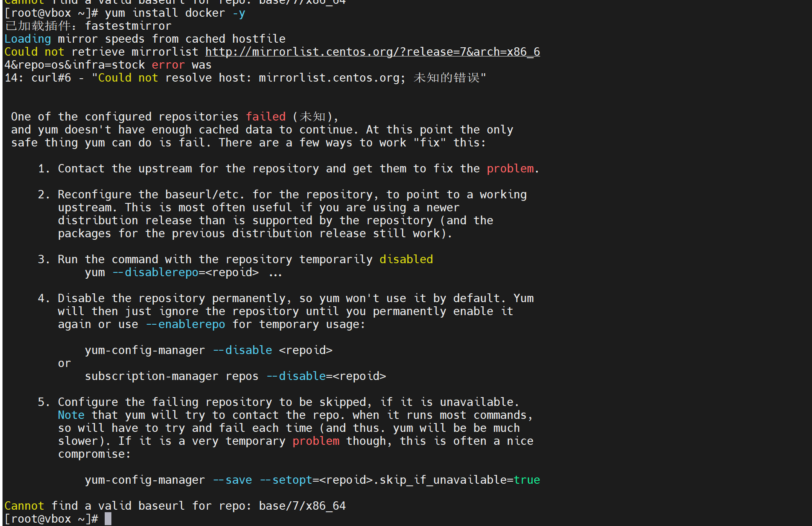The width and height of the screenshot is (812, 526).
Task: Click the '--setopt' option text
Action: pos(286,480)
